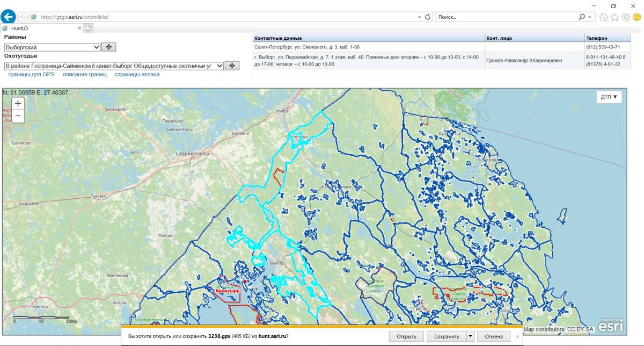Open the 'границы для GPS' link
644x346 pixels.
pos(32,75)
